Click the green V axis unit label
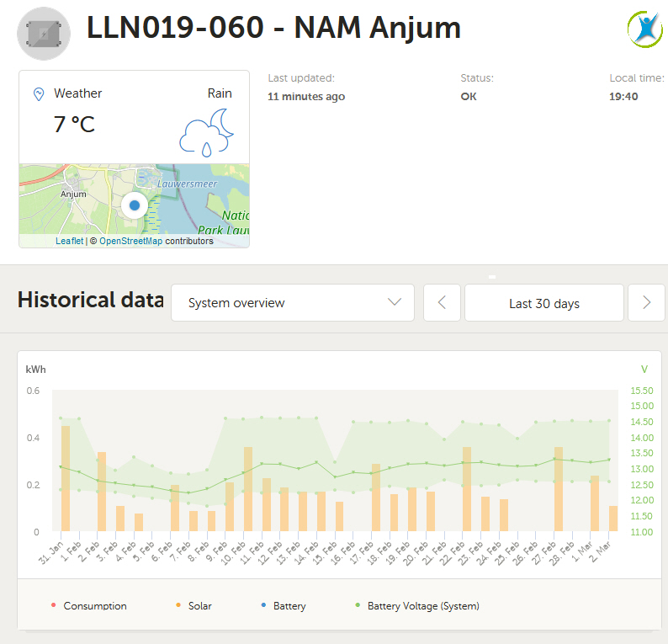 coord(644,370)
